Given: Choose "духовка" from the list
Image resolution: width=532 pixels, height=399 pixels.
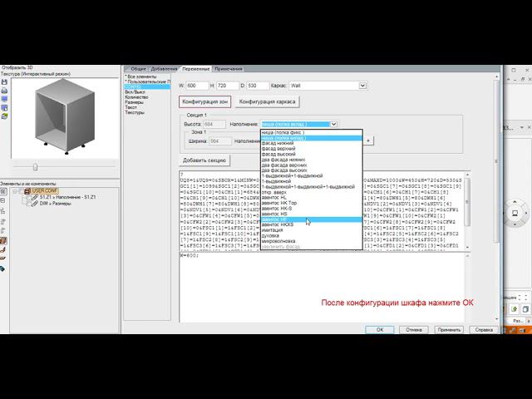Looking at the screenshot, I should [311, 235].
